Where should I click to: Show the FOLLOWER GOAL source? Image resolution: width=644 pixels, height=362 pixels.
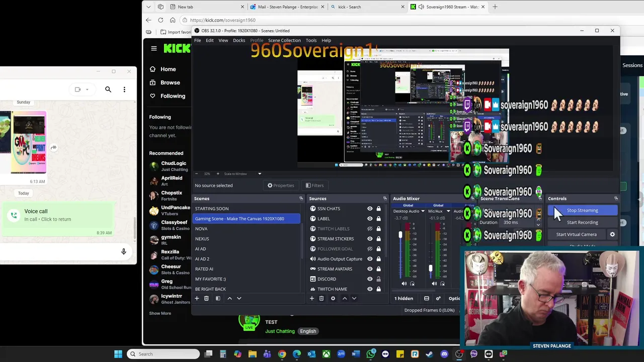370,249
